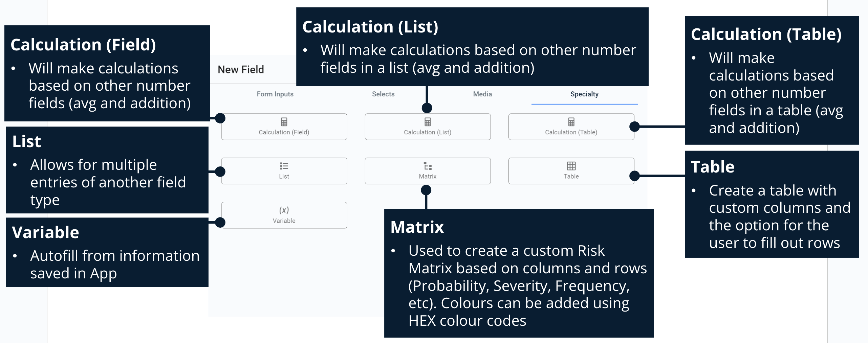The width and height of the screenshot is (868, 343).
Task: Click the Matrix description callout box
Action: (519, 273)
